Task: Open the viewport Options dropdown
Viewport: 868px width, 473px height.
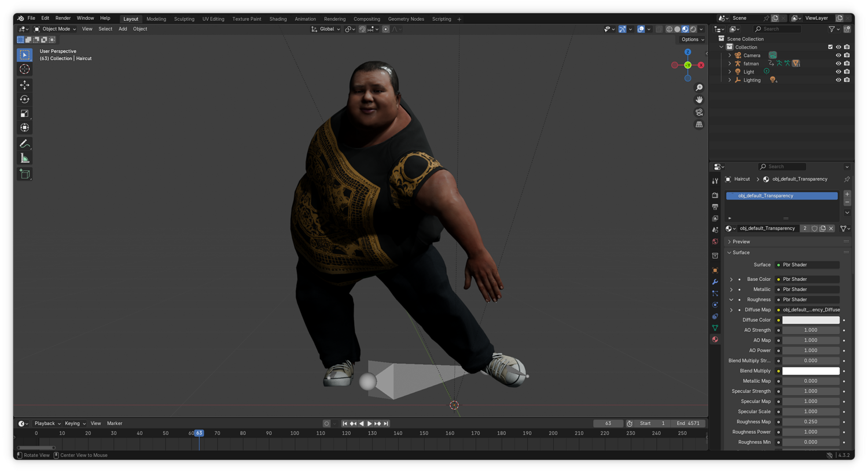Action: pos(692,40)
